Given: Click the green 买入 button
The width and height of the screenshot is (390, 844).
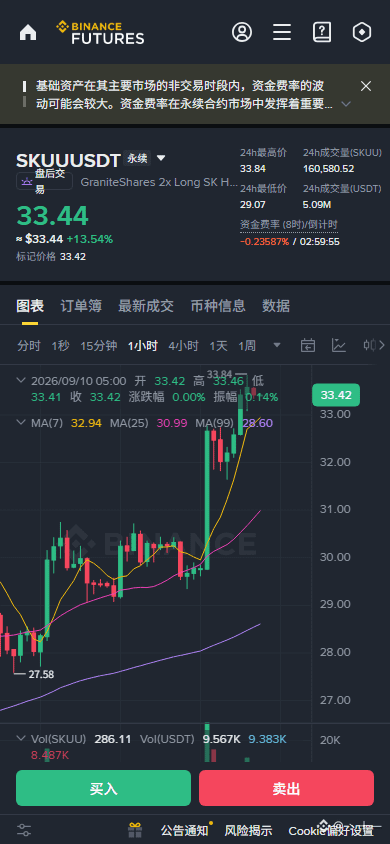Looking at the screenshot, I should [103, 788].
